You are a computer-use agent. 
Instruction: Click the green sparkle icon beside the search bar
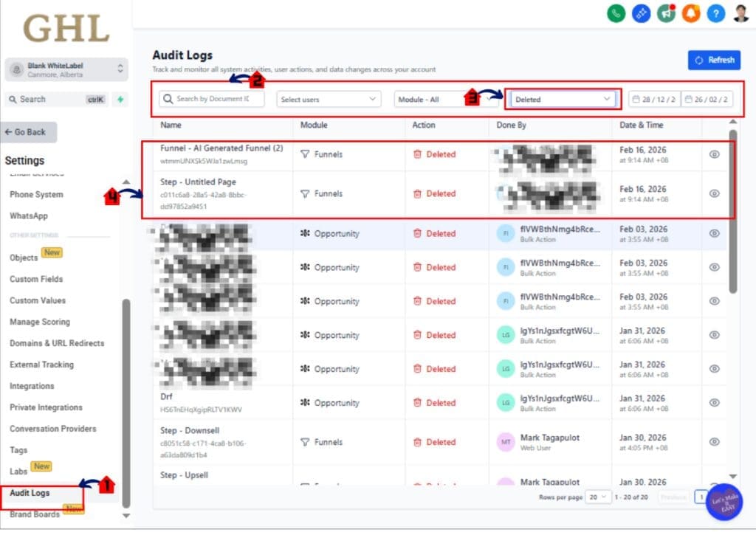120,99
